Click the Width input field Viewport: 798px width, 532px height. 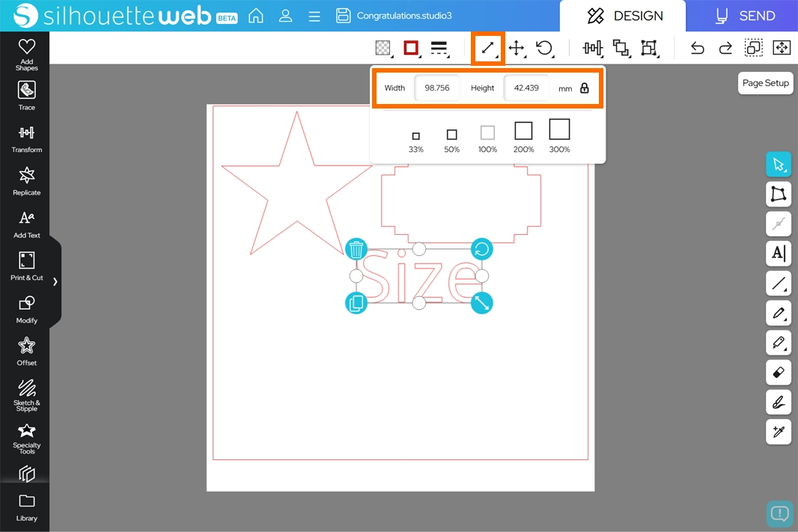(x=437, y=88)
